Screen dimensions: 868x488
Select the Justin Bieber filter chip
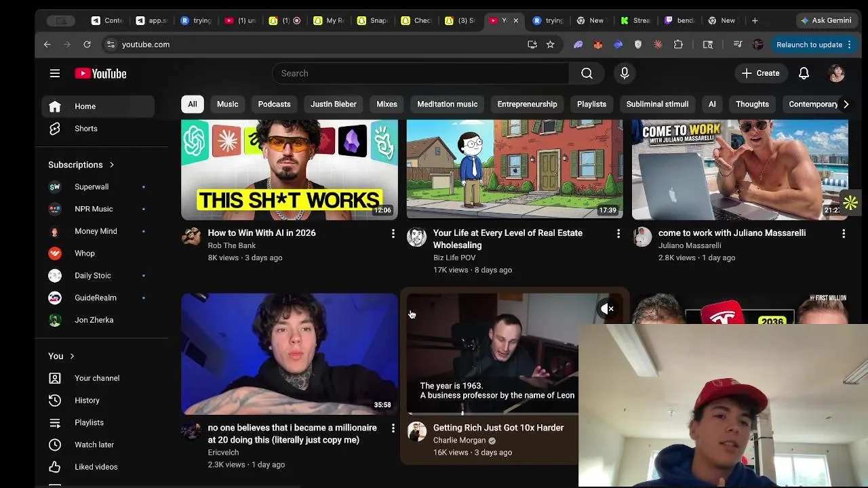coord(334,104)
